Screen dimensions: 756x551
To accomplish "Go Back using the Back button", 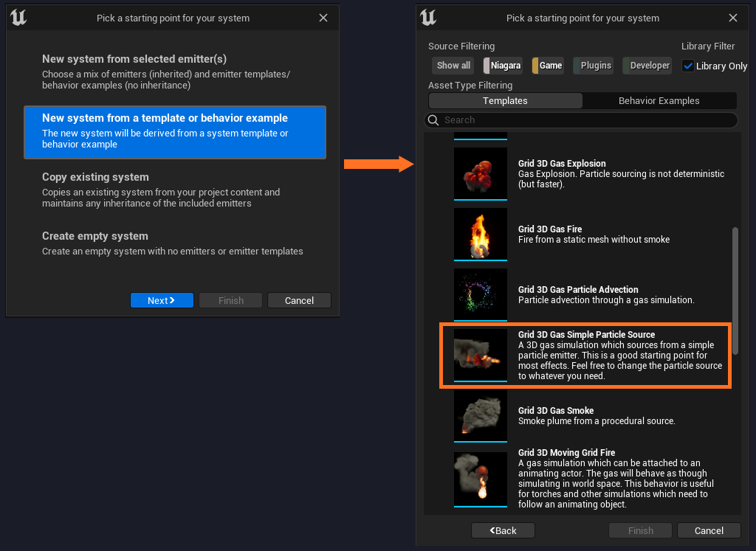I will 503,530.
